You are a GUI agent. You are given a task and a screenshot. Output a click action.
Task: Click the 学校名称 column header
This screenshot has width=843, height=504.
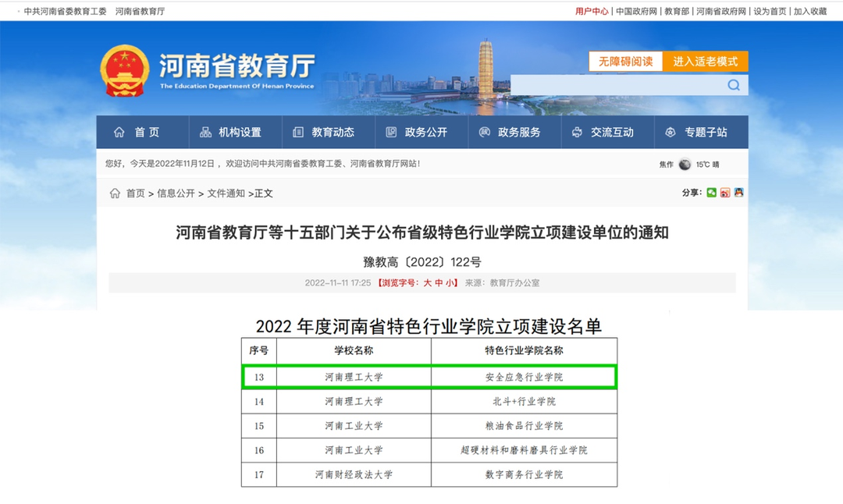(x=354, y=351)
